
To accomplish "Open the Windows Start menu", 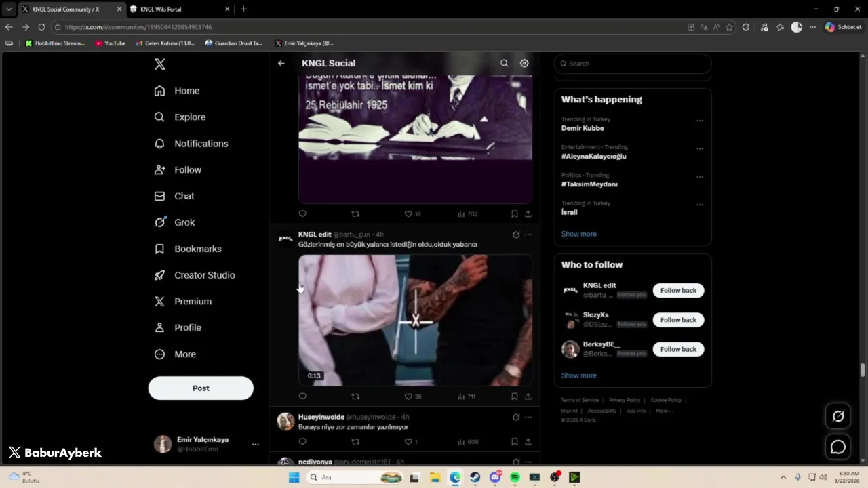I will click(294, 478).
